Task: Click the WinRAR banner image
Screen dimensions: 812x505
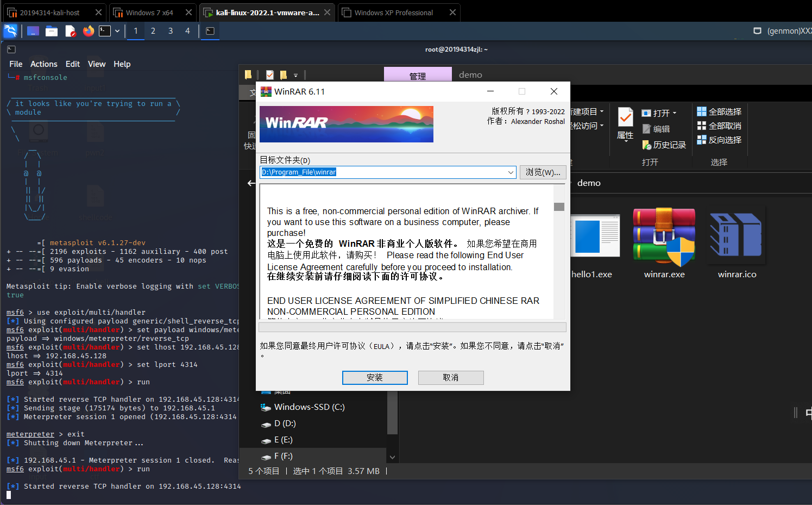Action: (347, 124)
